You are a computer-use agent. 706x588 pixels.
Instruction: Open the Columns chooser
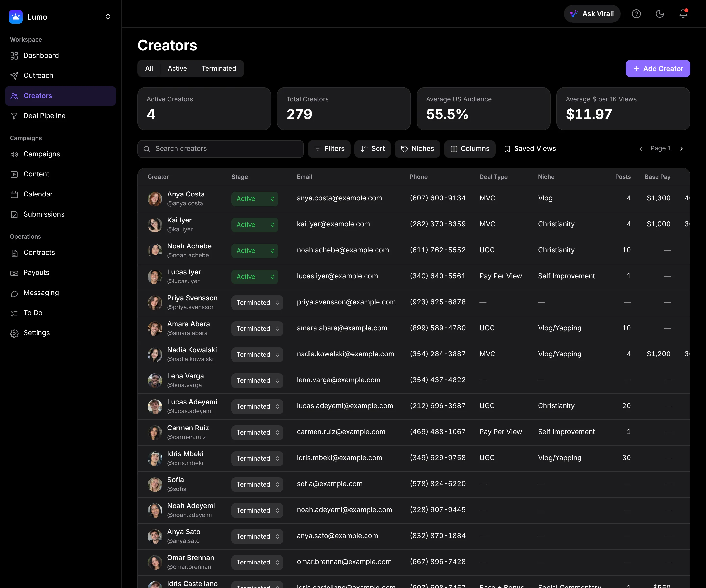pos(470,149)
